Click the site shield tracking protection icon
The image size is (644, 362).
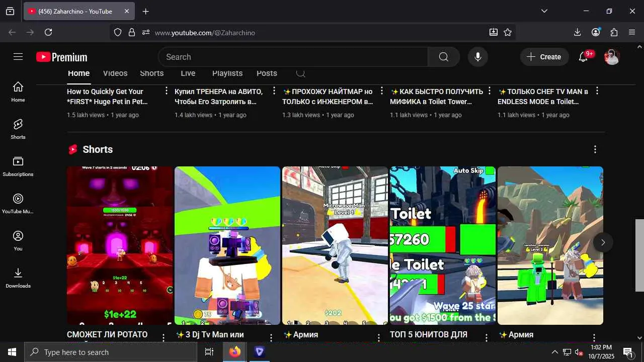118,32
